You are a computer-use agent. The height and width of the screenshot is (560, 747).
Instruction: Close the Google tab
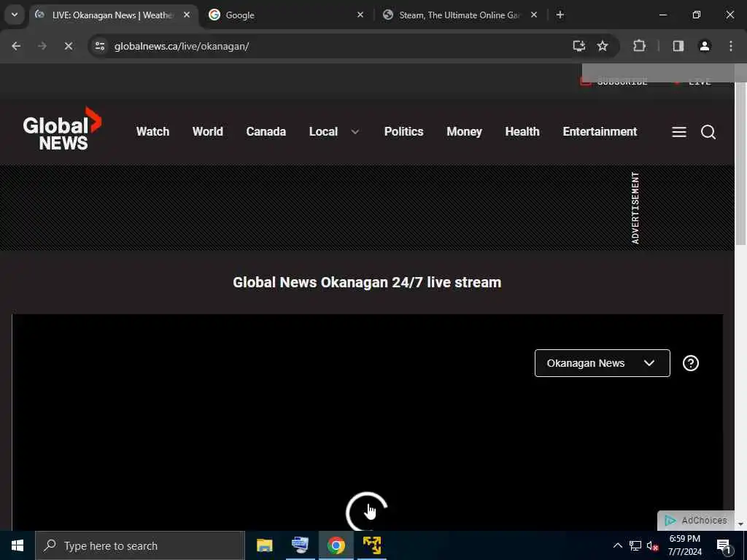pyautogui.click(x=360, y=15)
